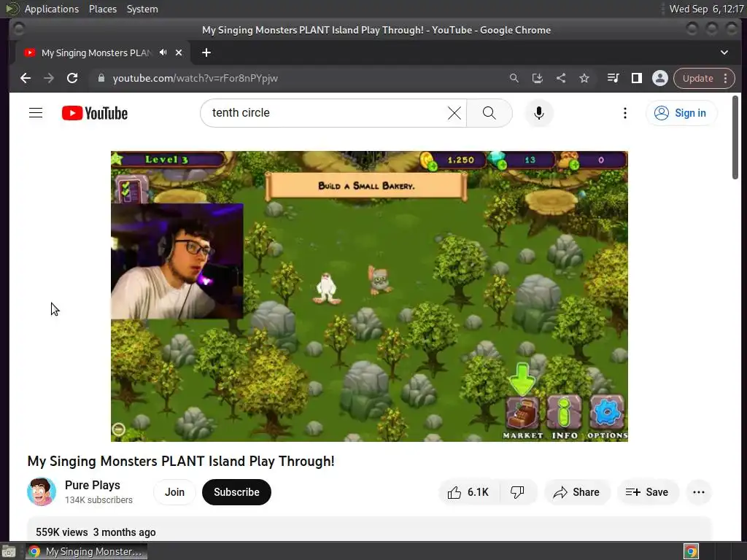Toggle the Chrome side panel
Screen dimensions: 747x560
(x=636, y=78)
